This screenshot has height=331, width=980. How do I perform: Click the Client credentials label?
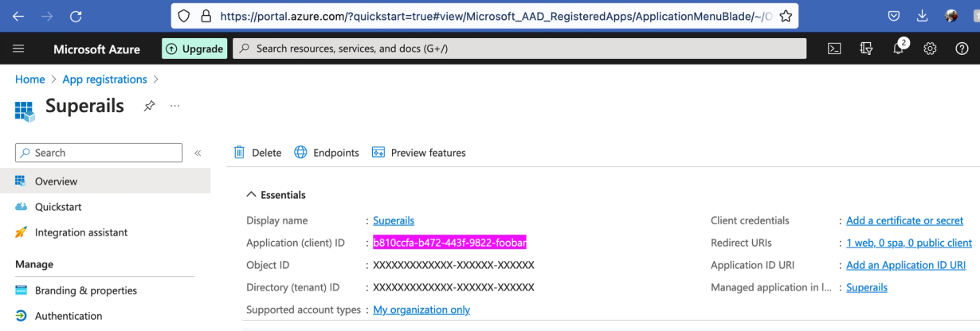[x=750, y=220]
